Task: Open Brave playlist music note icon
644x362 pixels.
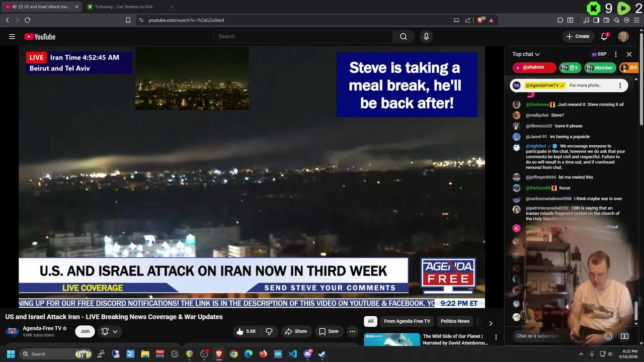Action: coord(586,20)
